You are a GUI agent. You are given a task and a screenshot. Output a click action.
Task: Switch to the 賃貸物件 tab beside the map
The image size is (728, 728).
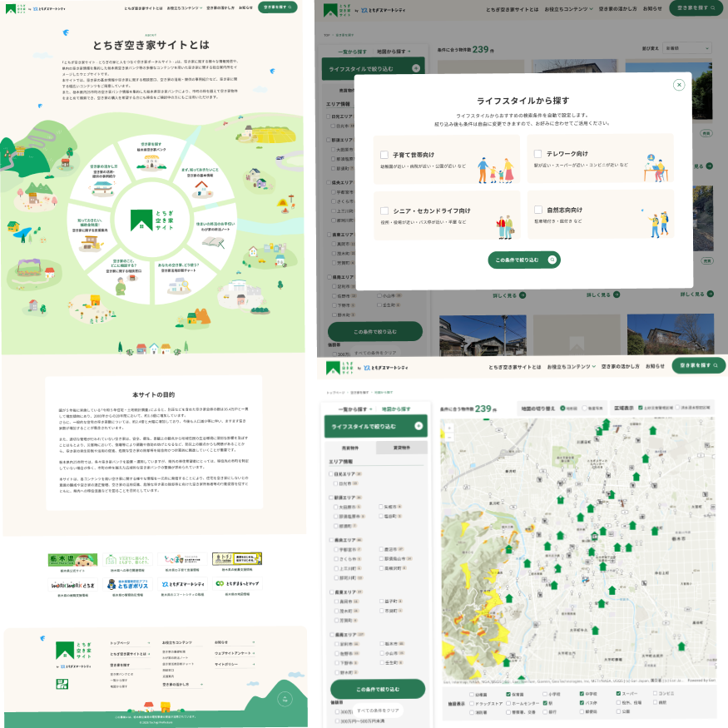(402, 448)
